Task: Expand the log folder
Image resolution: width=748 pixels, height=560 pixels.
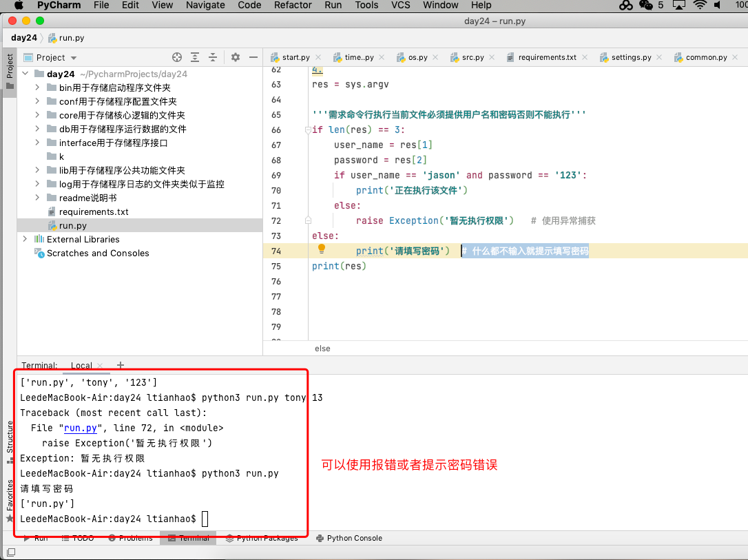Action: 37,184
